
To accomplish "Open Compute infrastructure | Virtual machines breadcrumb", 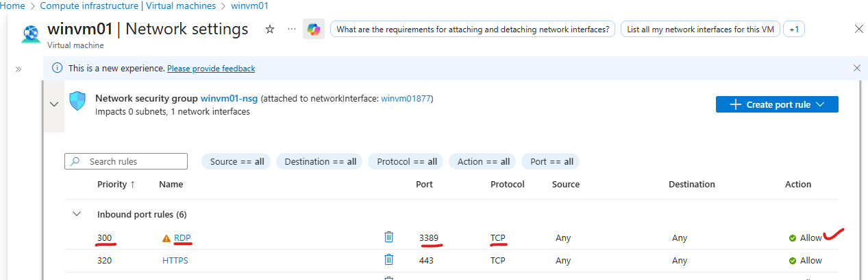I will [x=128, y=5].
